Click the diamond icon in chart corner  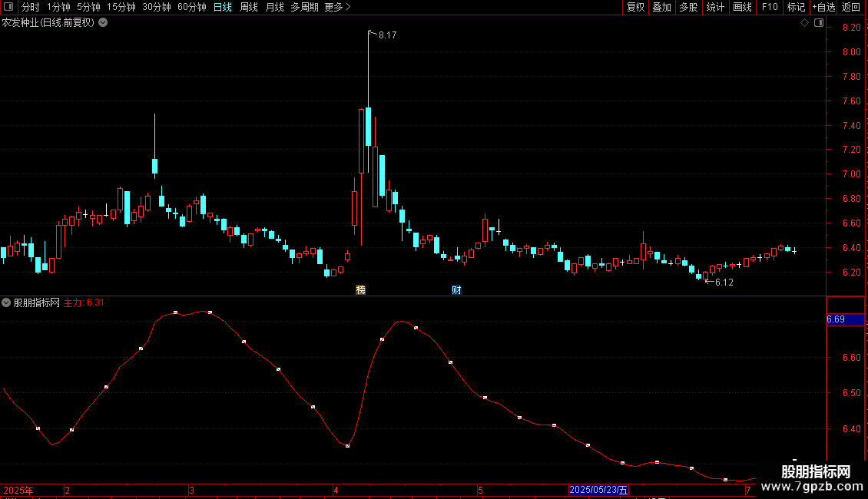click(805, 23)
